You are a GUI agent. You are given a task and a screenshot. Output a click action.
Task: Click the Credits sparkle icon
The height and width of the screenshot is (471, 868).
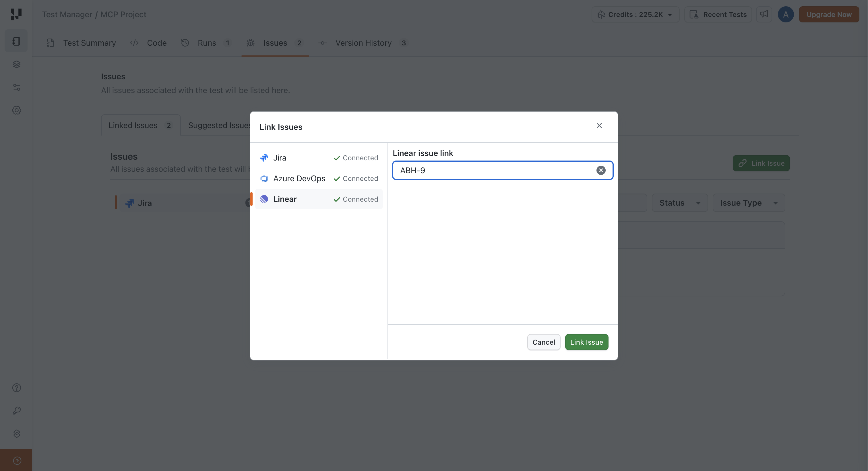tap(601, 14)
